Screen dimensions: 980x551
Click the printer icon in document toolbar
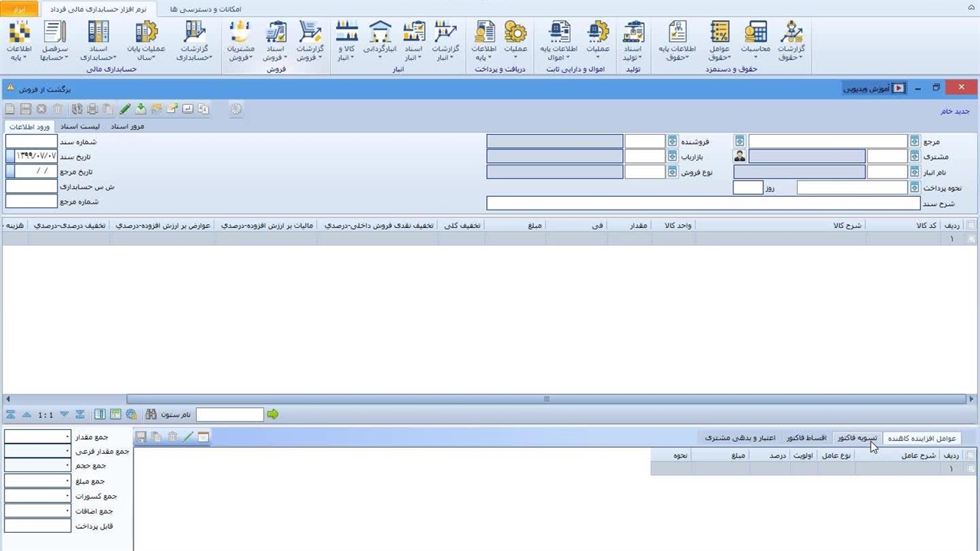tap(92, 109)
